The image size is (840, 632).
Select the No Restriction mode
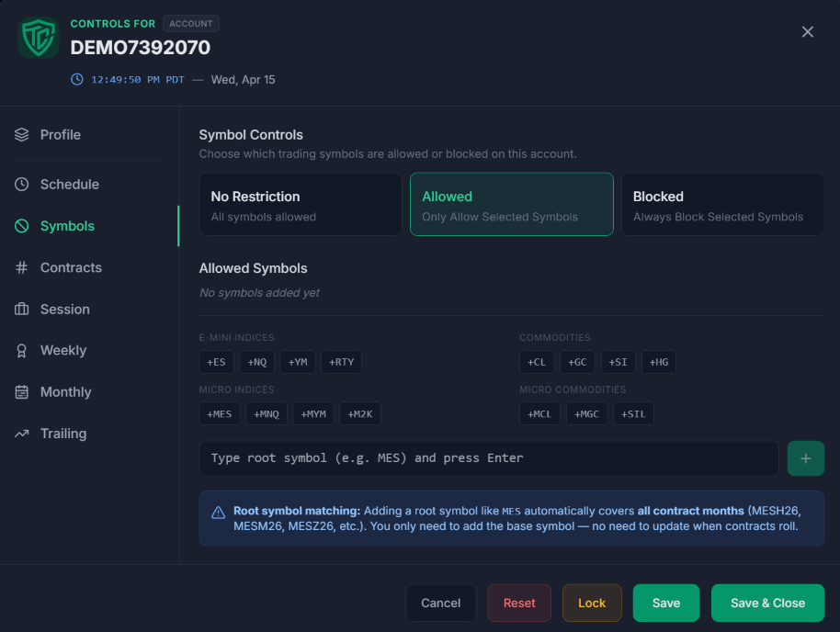(301, 204)
